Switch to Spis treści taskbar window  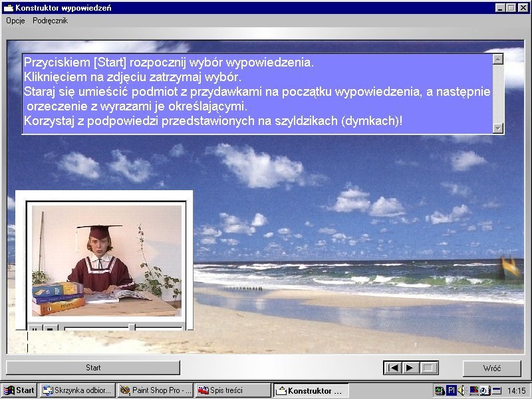(x=233, y=390)
